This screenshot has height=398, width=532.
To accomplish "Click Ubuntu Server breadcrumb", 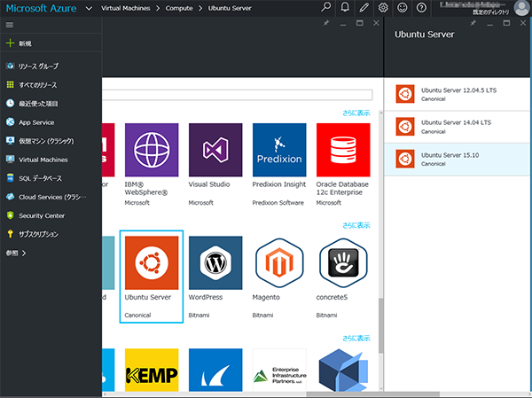I will 230,8.
